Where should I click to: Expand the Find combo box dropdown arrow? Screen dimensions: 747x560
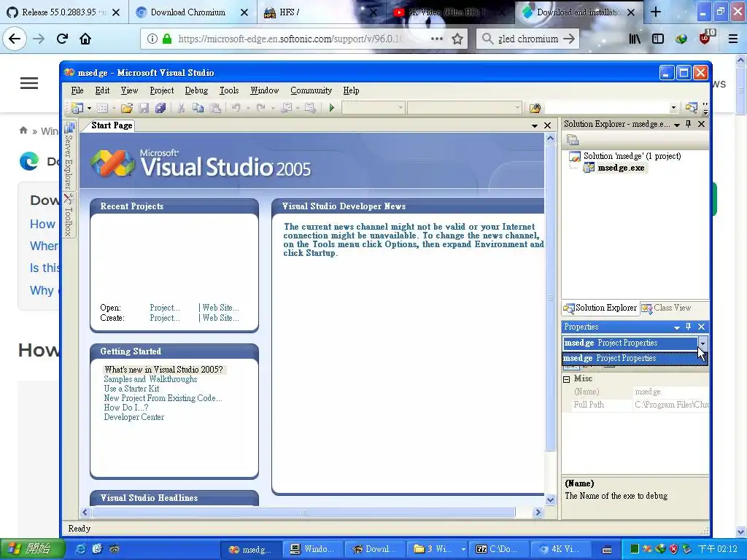coord(673,108)
